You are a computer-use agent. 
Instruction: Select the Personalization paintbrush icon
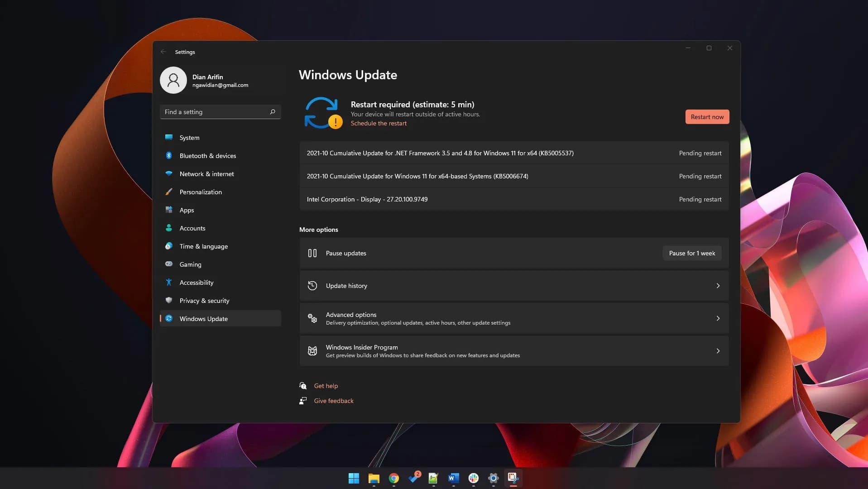(169, 192)
